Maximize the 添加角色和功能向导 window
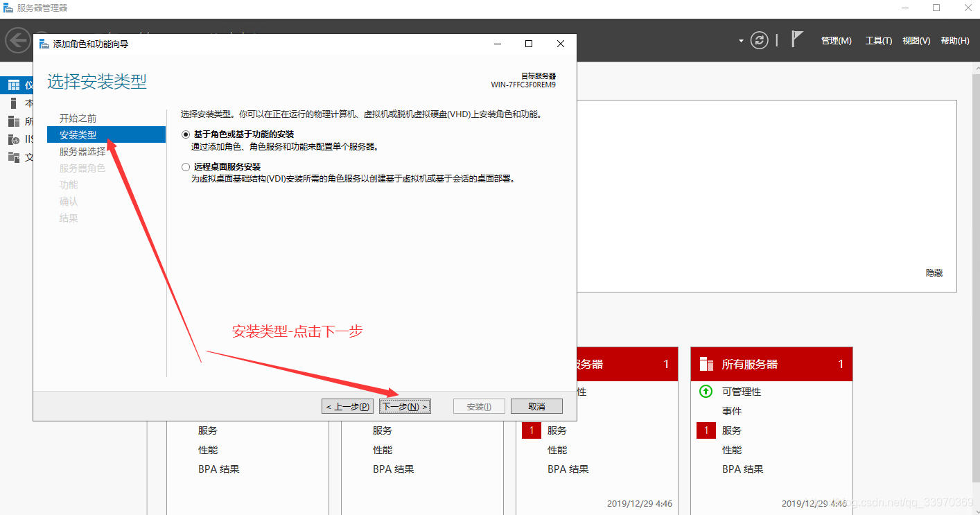Image resolution: width=980 pixels, height=515 pixels. [x=529, y=44]
